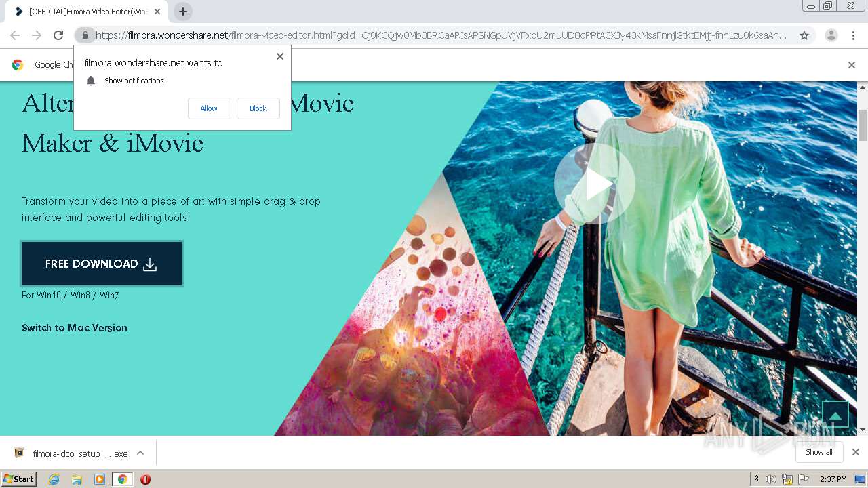The image size is (868, 488).
Task: Click the 2:37 PM clock
Action: [x=833, y=479]
